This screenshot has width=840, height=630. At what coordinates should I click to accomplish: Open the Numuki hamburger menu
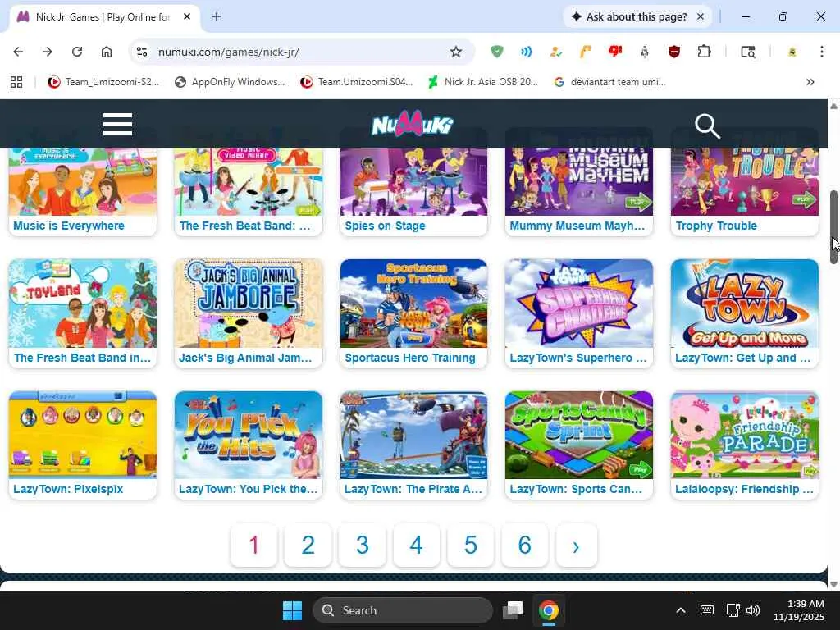[118, 125]
